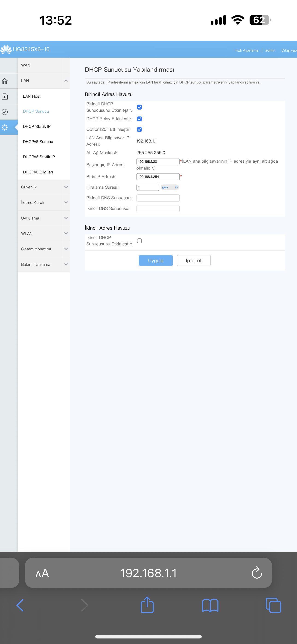Enable İkincil DHCP Sunucusunu Etkinleştir checkbox
The width and height of the screenshot is (297, 644).
click(139, 241)
